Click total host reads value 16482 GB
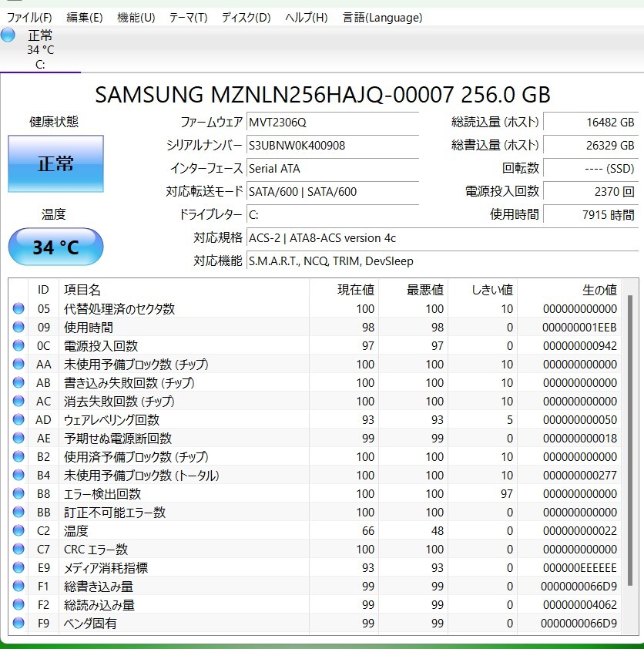The image size is (644, 649). (x=591, y=122)
